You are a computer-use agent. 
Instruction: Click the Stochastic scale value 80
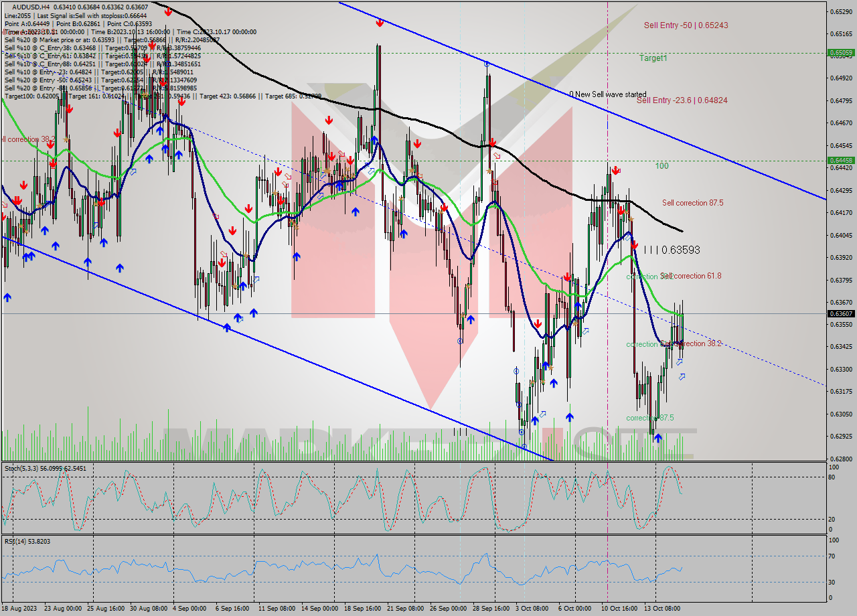(x=831, y=477)
